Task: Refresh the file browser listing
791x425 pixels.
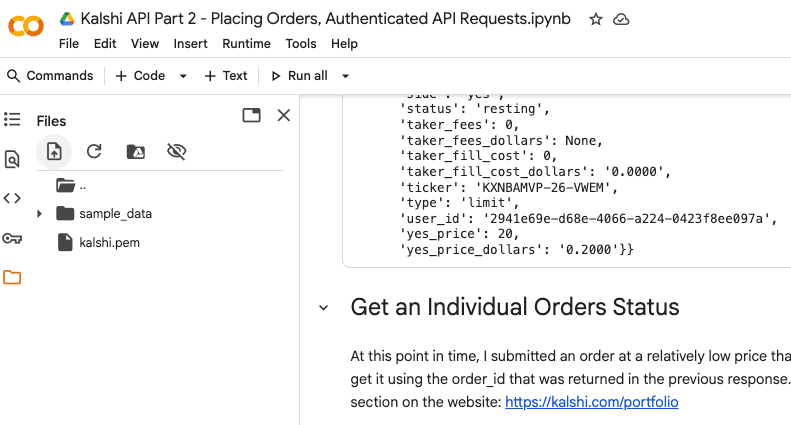Action: pyautogui.click(x=94, y=151)
